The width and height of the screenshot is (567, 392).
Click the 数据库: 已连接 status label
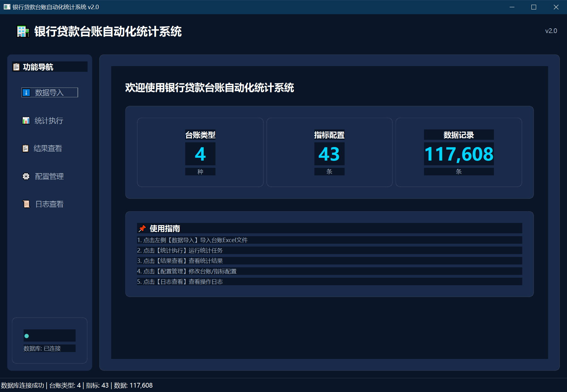42,348
